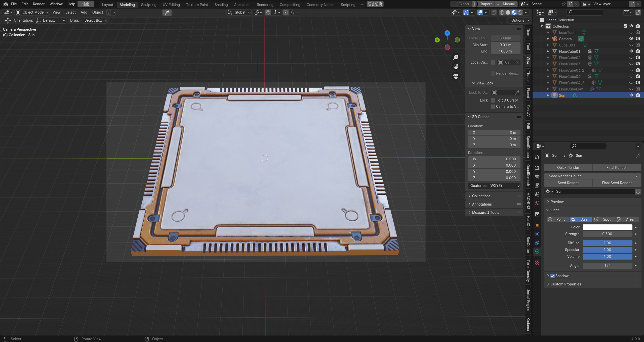Expand the Annotations panel
This screenshot has width=644, height=342.
click(x=482, y=204)
